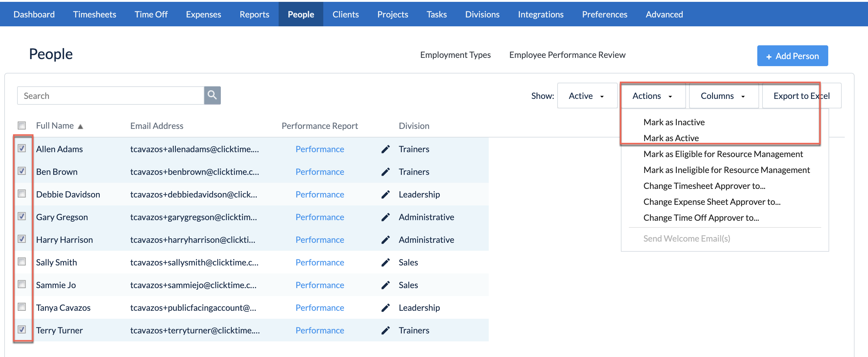Open the Clients tab
This screenshot has height=357, width=868.
[345, 14]
